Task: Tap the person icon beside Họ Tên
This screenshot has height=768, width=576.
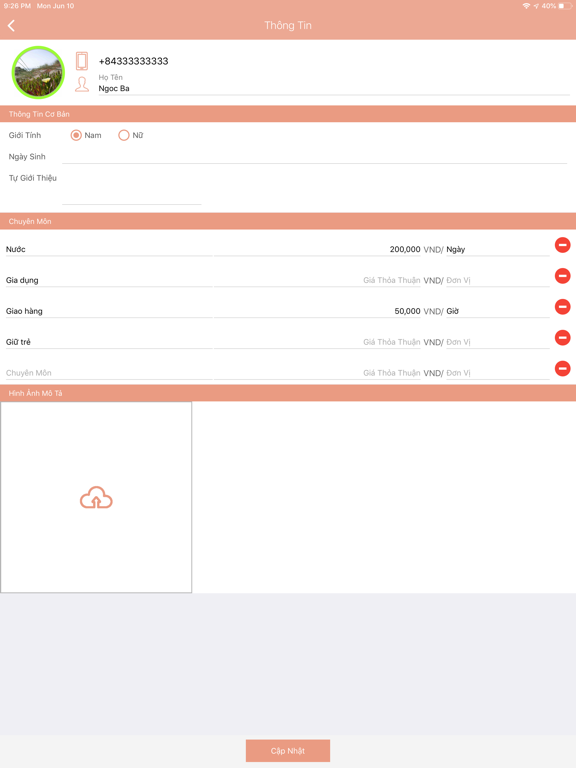Action: [x=82, y=84]
